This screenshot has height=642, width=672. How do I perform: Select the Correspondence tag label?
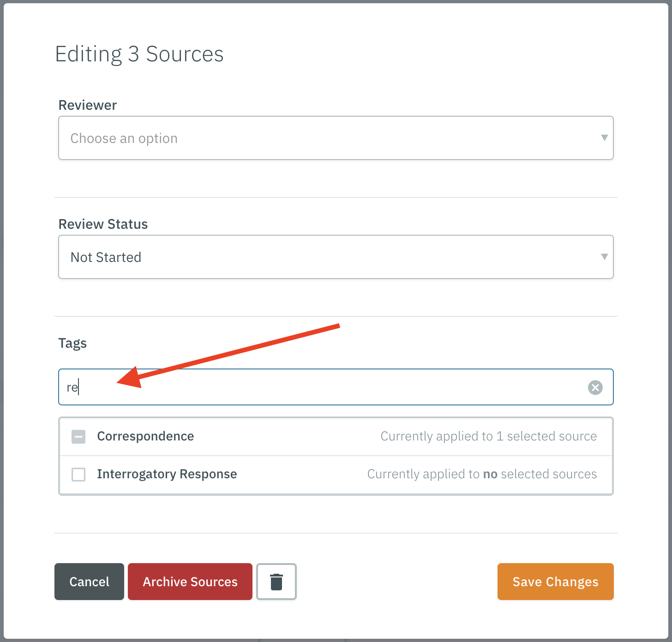click(x=145, y=436)
